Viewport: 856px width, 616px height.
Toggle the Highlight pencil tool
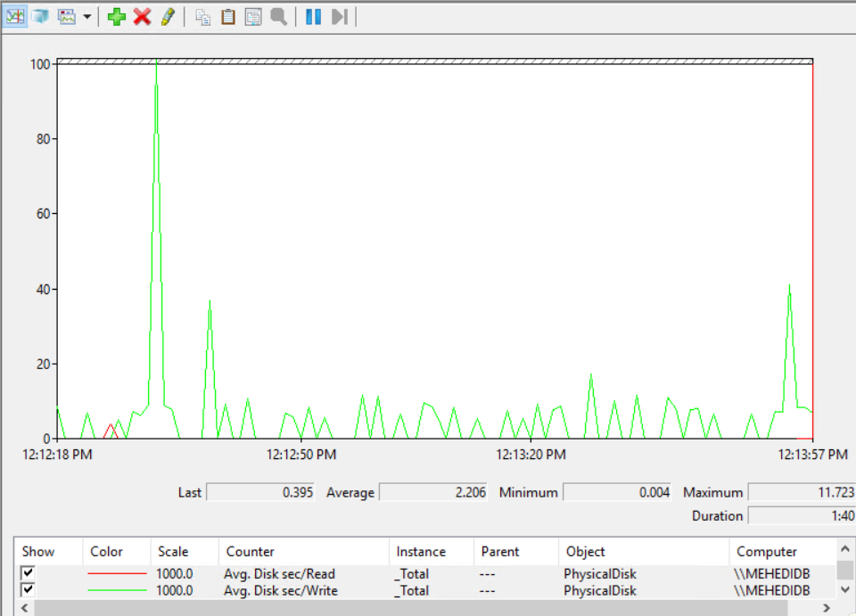[167, 16]
